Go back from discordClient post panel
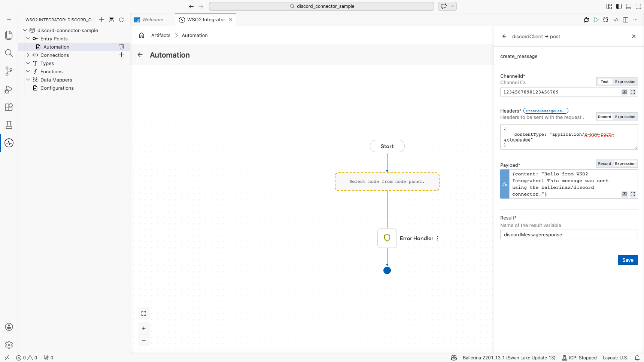The height and width of the screenshot is (362, 644). tap(504, 37)
